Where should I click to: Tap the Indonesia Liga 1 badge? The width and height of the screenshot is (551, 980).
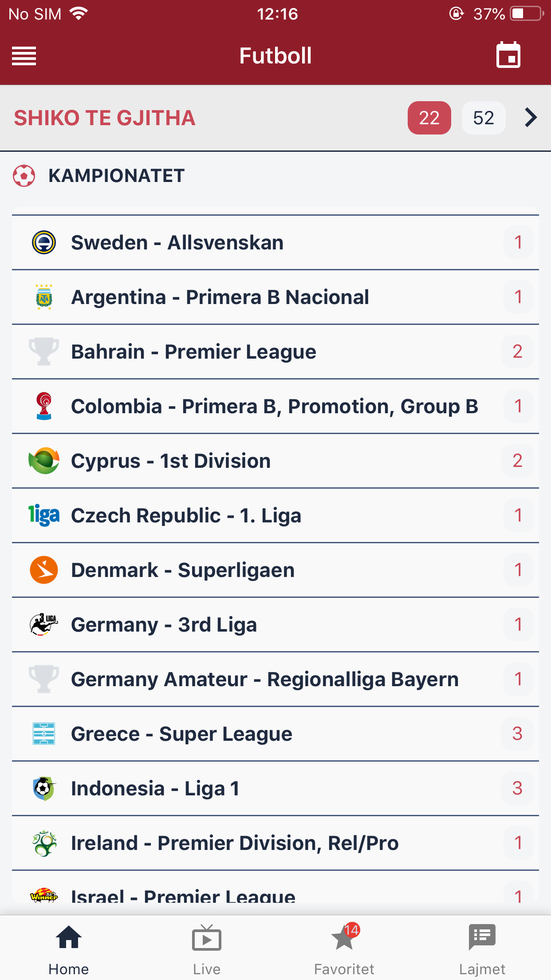pos(44,788)
